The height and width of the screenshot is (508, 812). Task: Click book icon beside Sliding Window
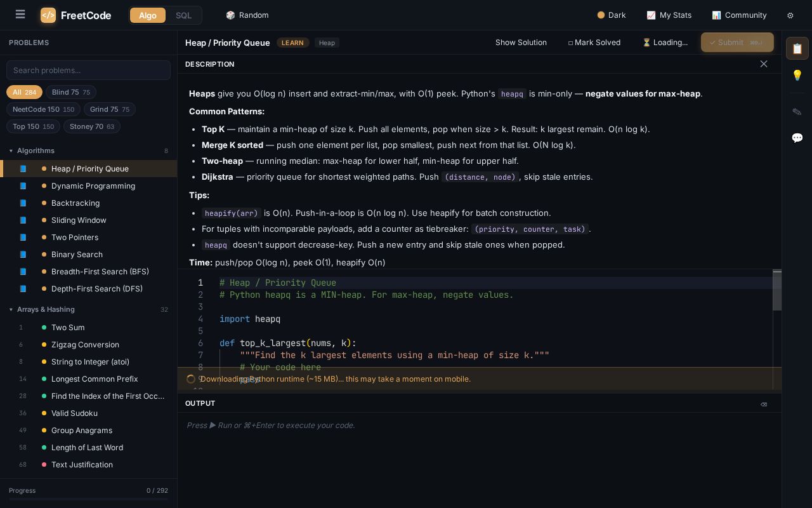click(23, 220)
